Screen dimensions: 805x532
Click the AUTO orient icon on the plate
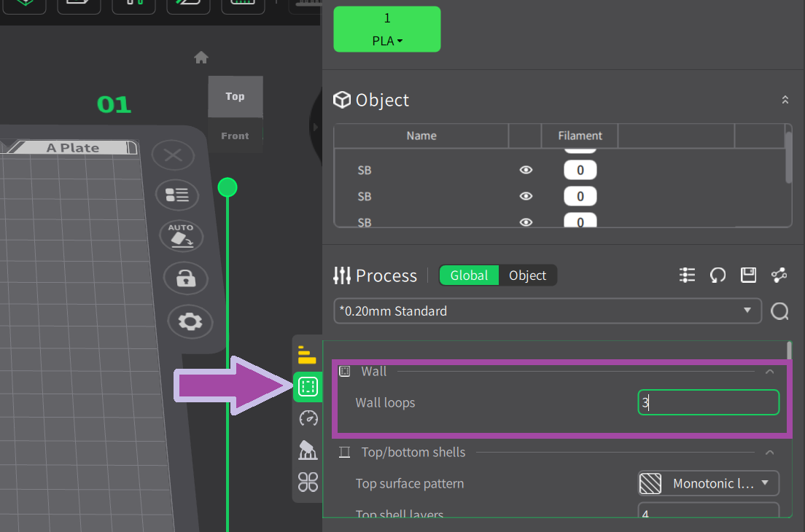(x=181, y=236)
